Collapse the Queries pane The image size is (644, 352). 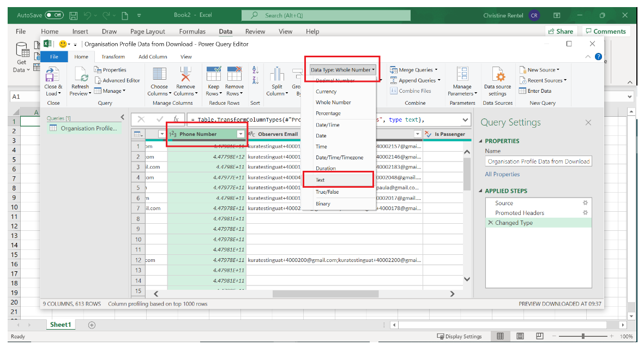(122, 118)
